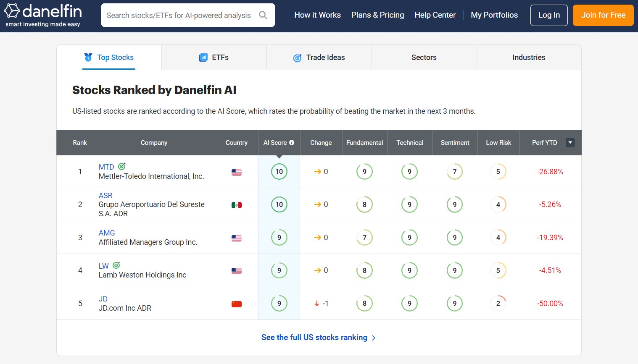This screenshot has width=638, height=364.
Task: Click AMG Fundamental score 7 circle
Action: point(364,238)
